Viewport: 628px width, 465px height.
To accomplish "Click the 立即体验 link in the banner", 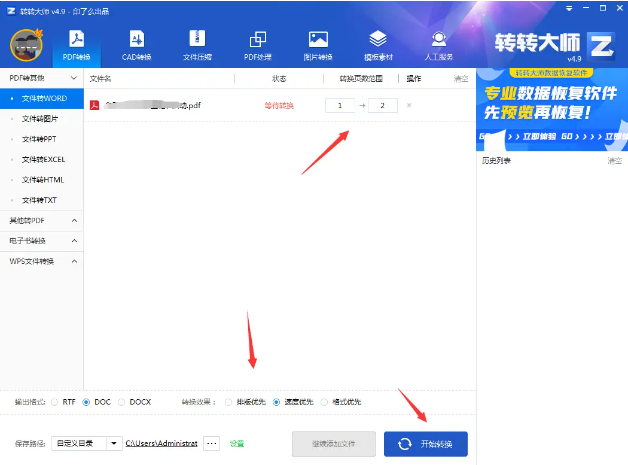I will tap(539, 137).
